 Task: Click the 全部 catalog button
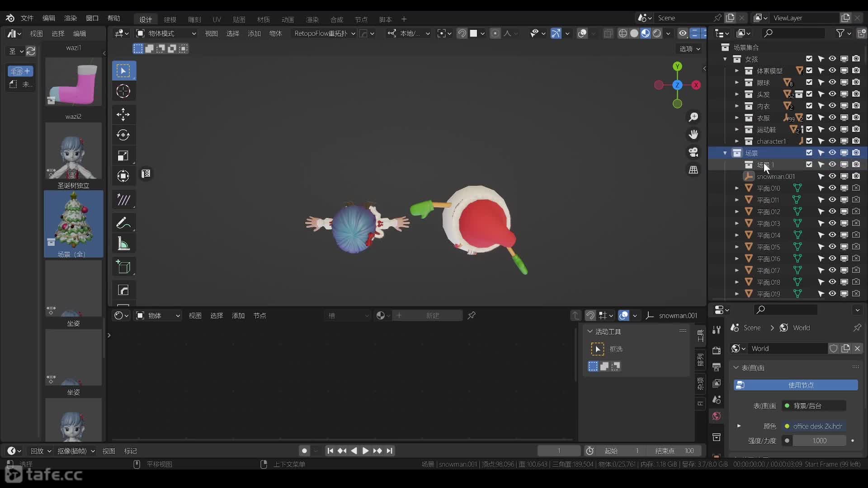20,71
